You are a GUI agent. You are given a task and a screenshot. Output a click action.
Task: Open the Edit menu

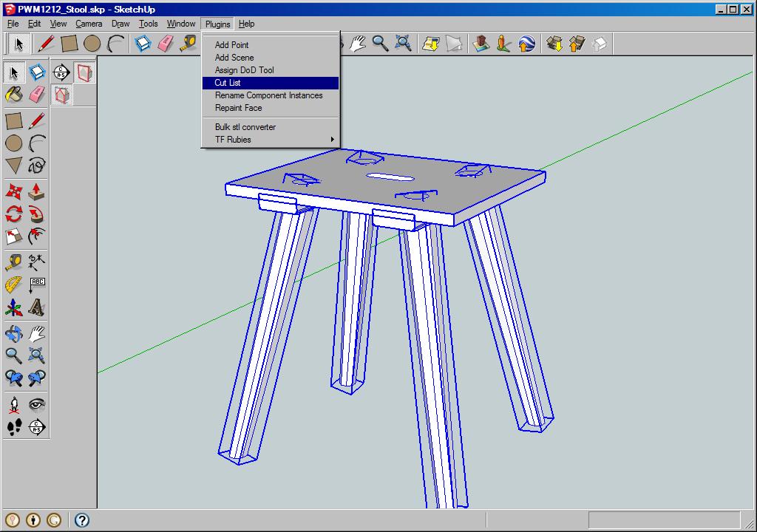coord(34,24)
